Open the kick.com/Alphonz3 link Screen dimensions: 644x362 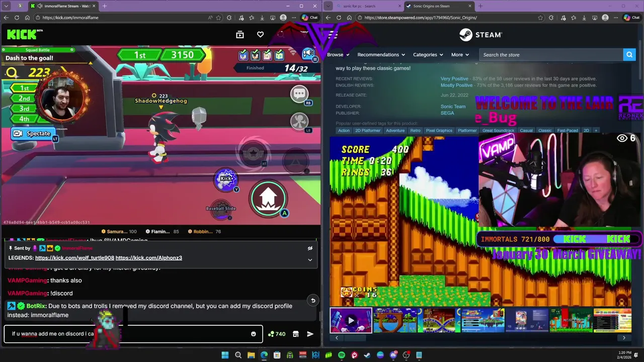(x=149, y=258)
